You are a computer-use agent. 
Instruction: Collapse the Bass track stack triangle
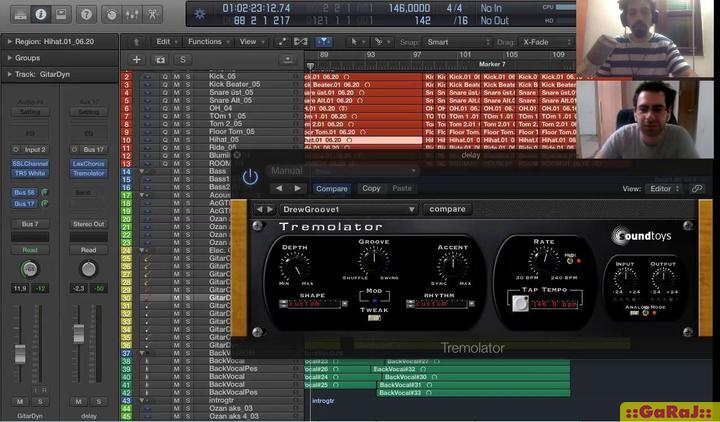tap(142, 171)
